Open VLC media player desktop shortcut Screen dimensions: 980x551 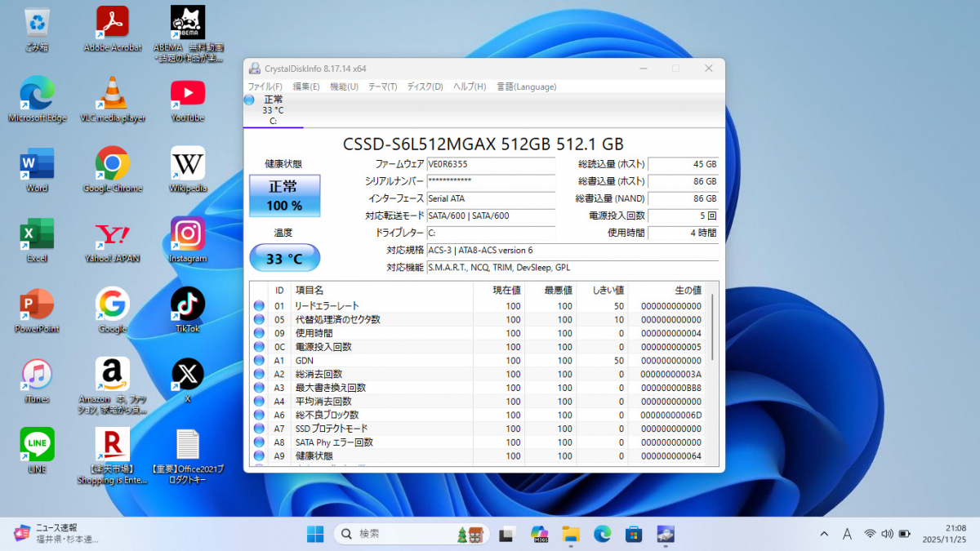coord(113,94)
